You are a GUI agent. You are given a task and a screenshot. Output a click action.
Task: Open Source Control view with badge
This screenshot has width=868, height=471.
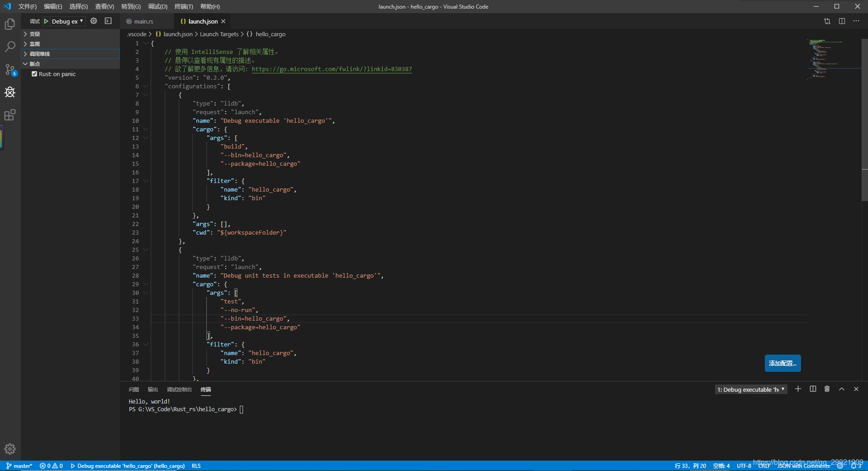coord(10,70)
